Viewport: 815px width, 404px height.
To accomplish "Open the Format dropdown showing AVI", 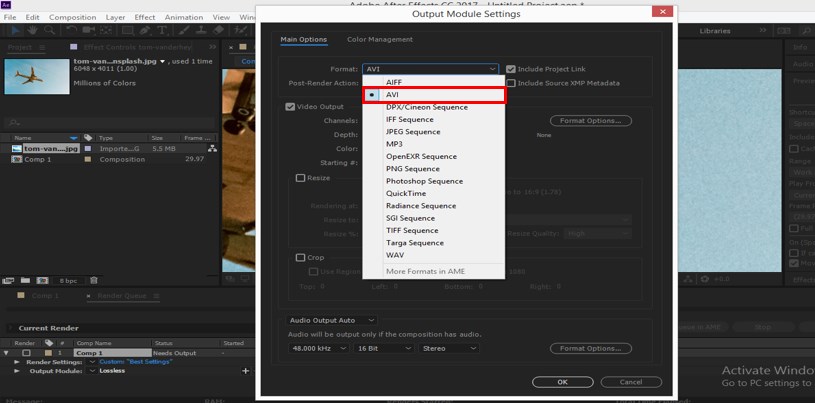I will pos(430,69).
